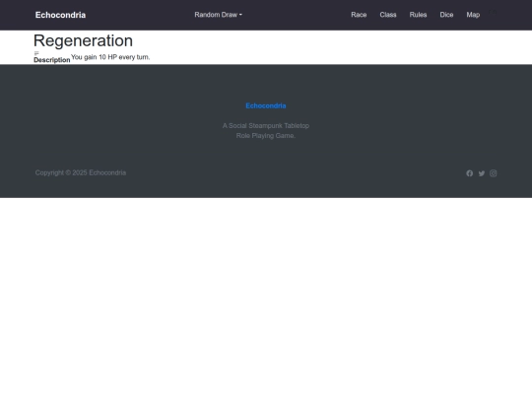532x399 pixels.
Task: Open the Twitter profile icon in footer
Action: pos(482,173)
